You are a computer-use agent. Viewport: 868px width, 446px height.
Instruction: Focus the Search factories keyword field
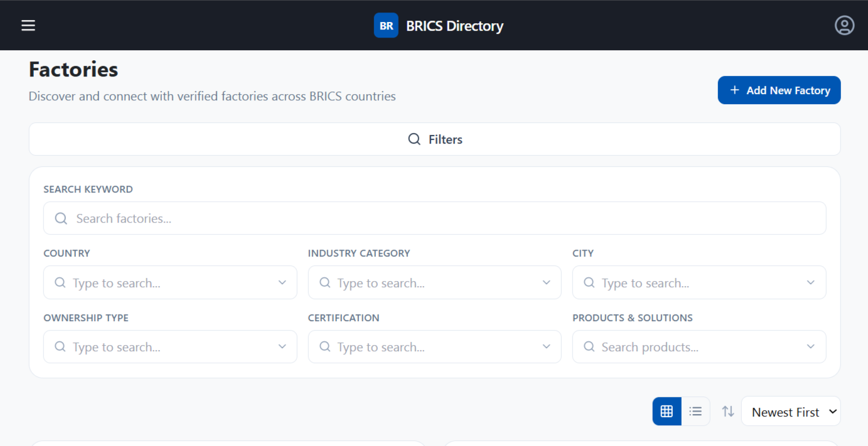[x=434, y=218]
